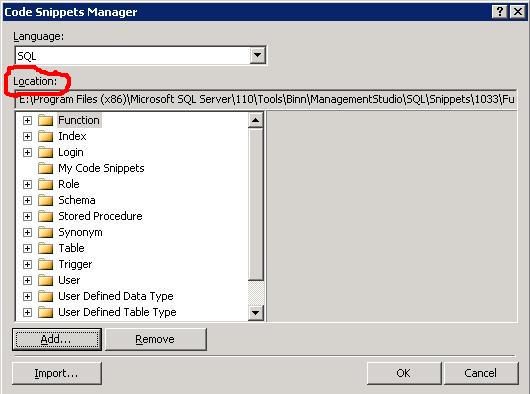Confirm with the OK button

(404, 373)
